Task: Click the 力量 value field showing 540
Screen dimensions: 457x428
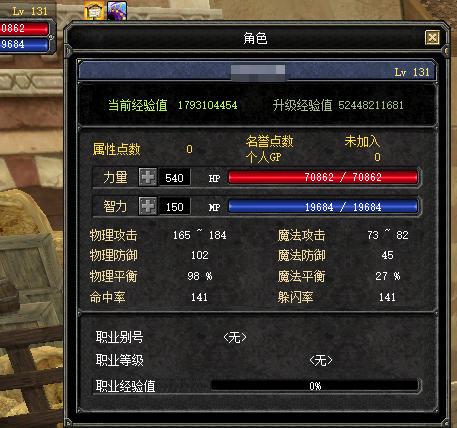Action: pos(174,177)
